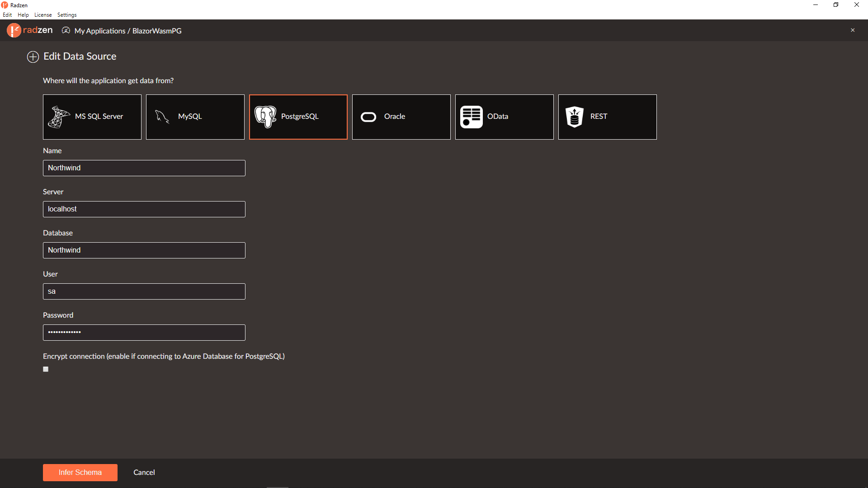Select the MS SQL Server data source icon
This screenshot has height=488, width=868.
(59, 117)
